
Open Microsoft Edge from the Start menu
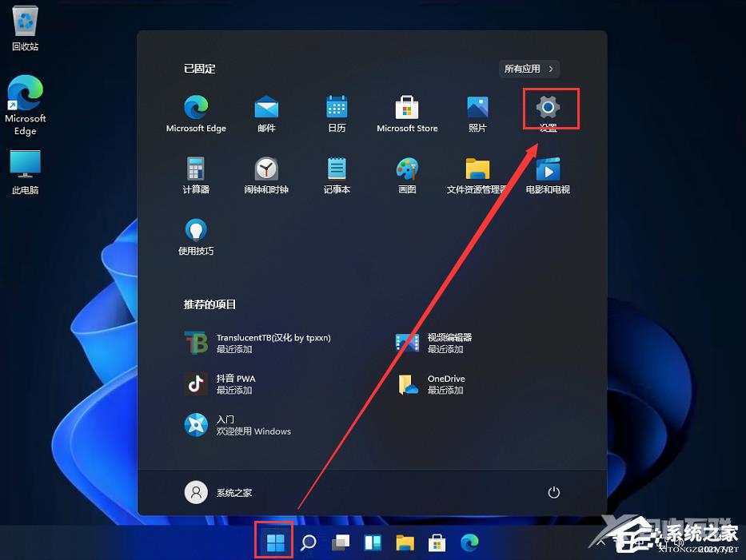pyautogui.click(x=196, y=109)
